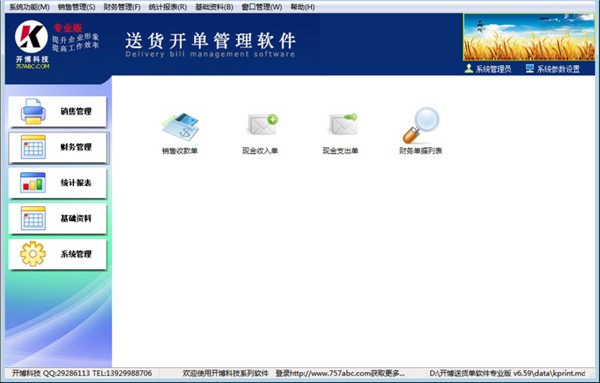Screen dimensions: 600x383
Task: Click the calendar icon for 基础资料
Action: [x=33, y=218]
